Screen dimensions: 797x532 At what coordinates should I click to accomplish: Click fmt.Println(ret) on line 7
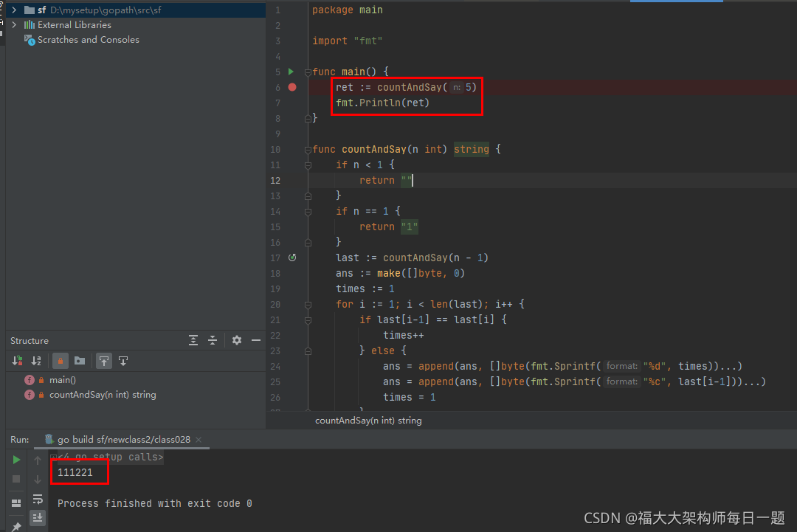tap(383, 103)
